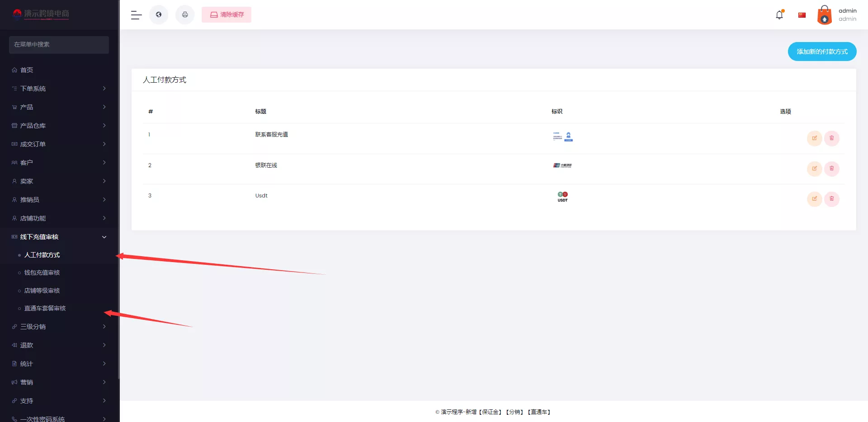Screen dimensions: 868x422
Task: Go to 首页 in the sidebar
Action: pos(27,70)
